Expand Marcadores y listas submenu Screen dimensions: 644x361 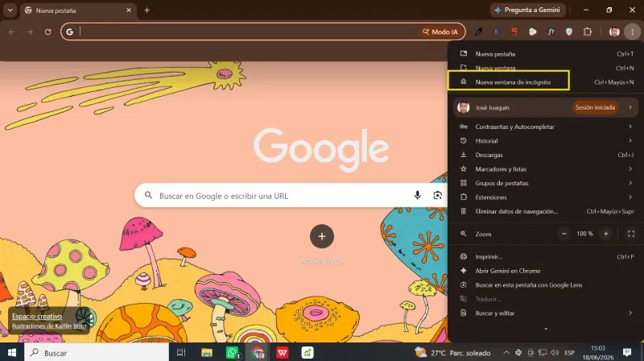[x=545, y=169]
